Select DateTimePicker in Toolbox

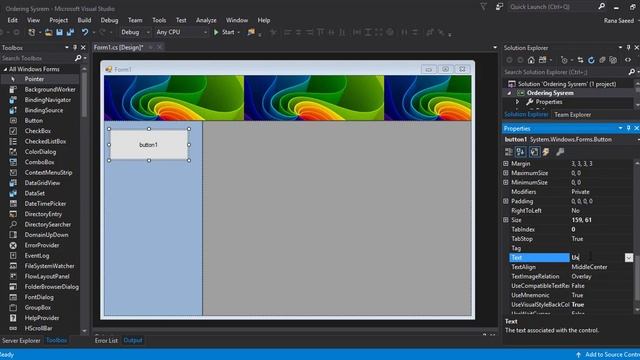click(x=45, y=204)
